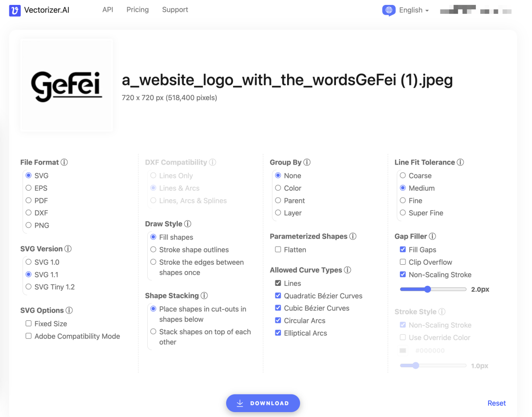Click the Vectorizer.AI logo icon

[15, 10]
